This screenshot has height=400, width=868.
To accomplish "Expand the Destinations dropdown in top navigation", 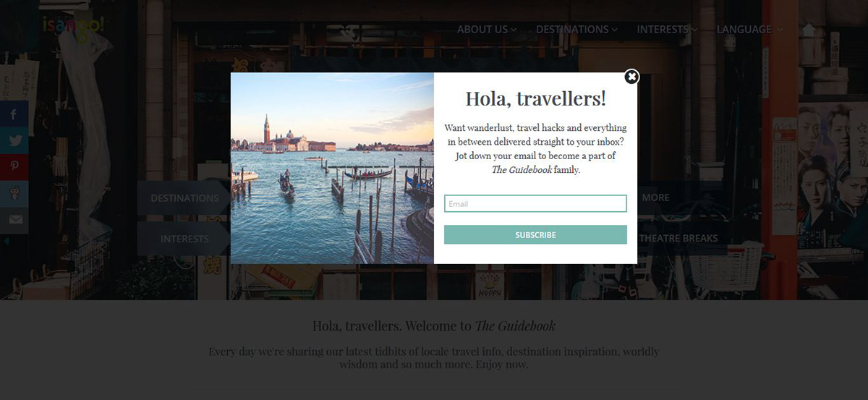I will click(x=576, y=30).
